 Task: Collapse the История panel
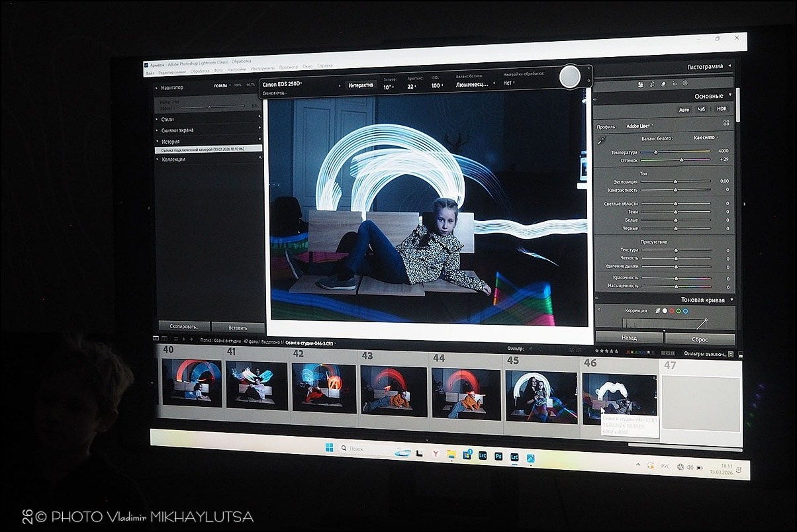pyautogui.click(x=170, y=142)
